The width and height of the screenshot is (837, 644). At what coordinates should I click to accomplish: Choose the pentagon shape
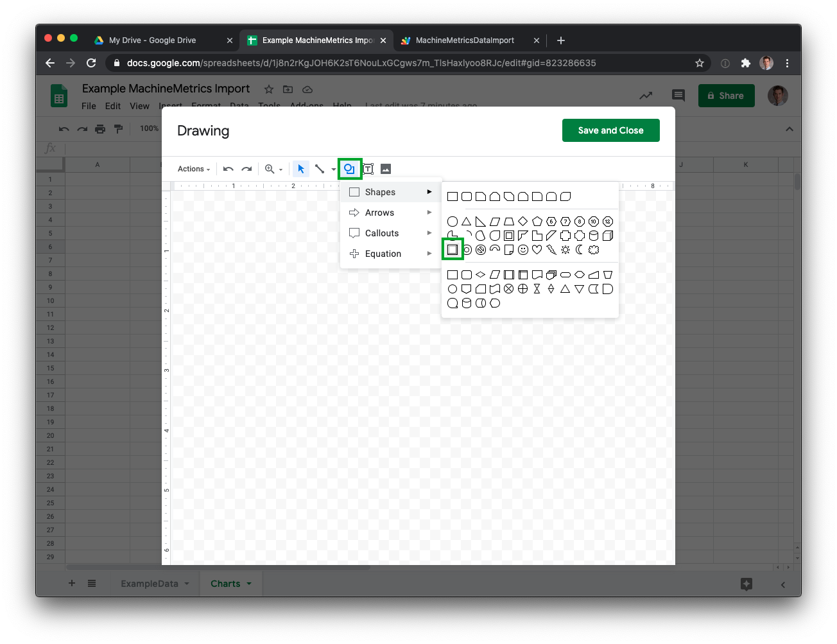point(537,222)
